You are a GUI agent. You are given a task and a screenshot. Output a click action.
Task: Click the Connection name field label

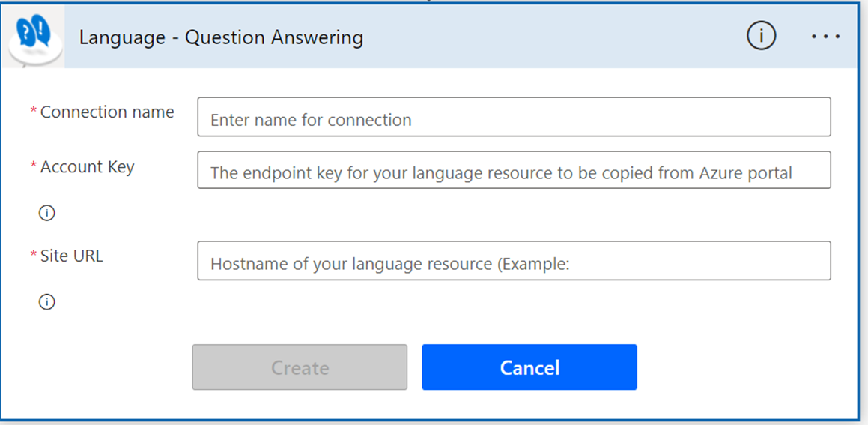coord(107,112)
